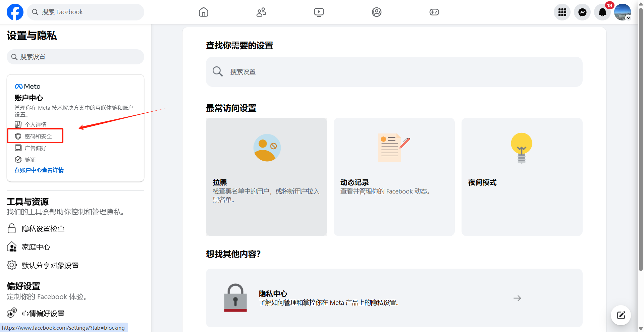Select 密码和安全 in account center
This screenshot has width=644, height=332.
[x=38, y=136]
